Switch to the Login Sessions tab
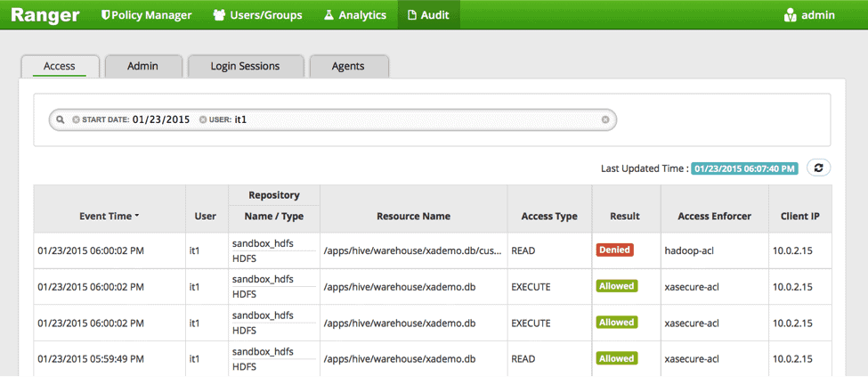Viewport: 868px width, 377px height. [x=245, y=66]
